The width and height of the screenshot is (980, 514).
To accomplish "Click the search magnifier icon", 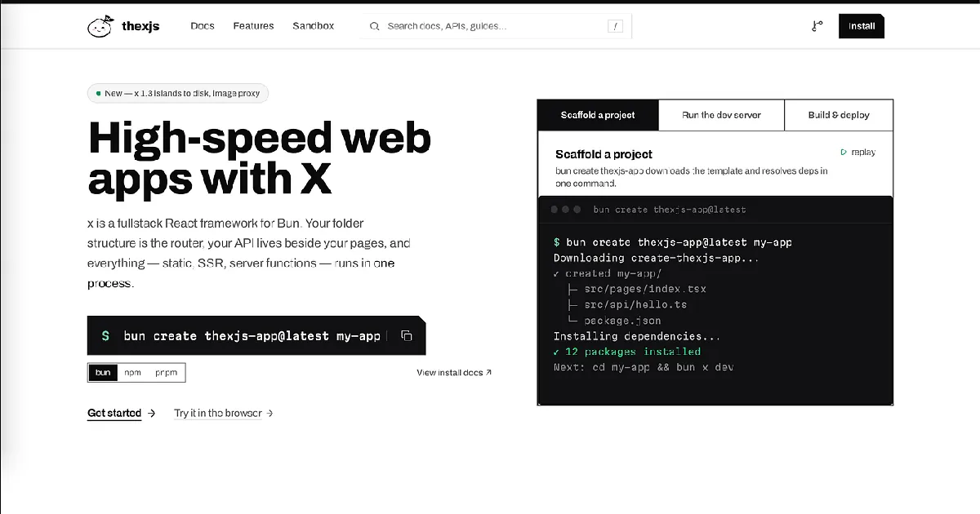I will pos(375,26).
